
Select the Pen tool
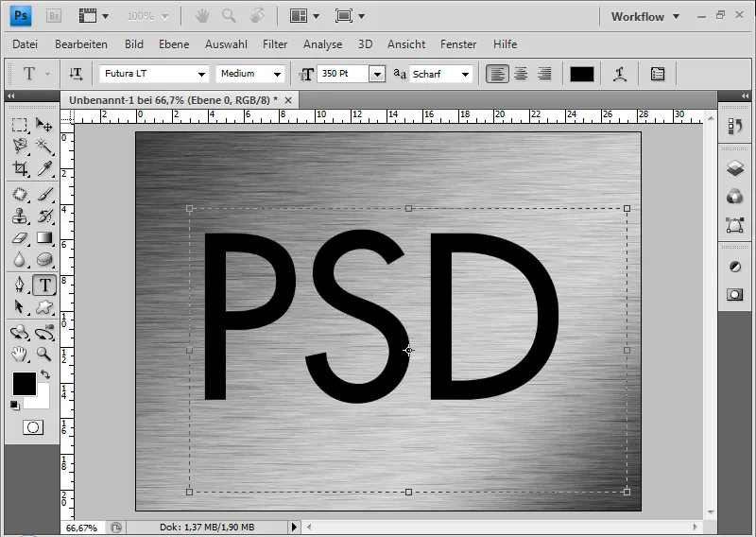point(19,285)
